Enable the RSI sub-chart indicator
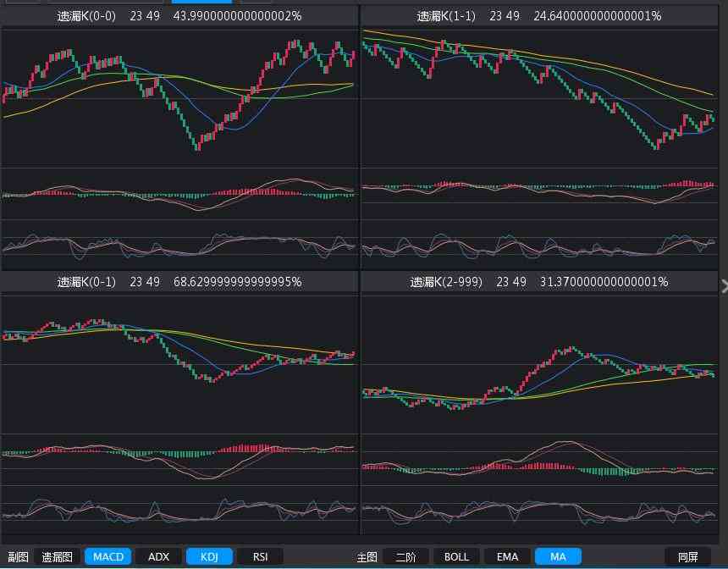The width and height of the screenshot is (728, 569). pyautogui.click(x=260, y=556)
